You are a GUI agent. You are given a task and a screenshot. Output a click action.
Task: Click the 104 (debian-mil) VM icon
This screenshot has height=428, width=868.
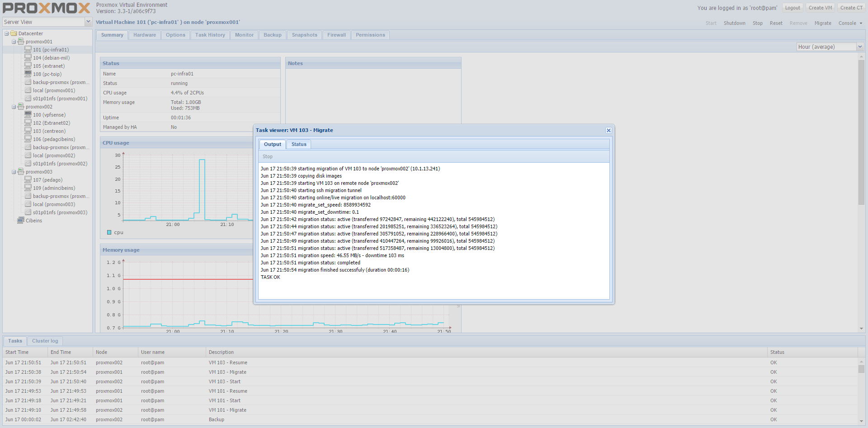(x=28, y=58)
